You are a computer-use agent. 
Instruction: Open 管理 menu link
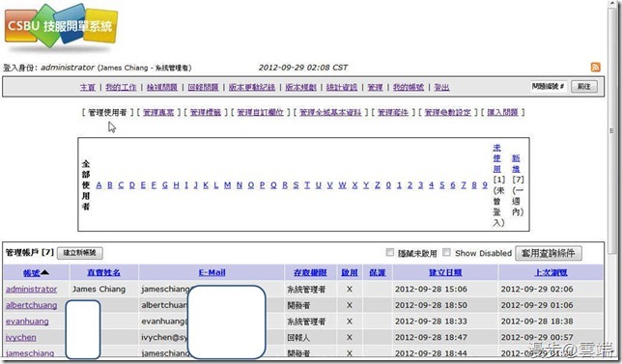click(x=375, y=87)
